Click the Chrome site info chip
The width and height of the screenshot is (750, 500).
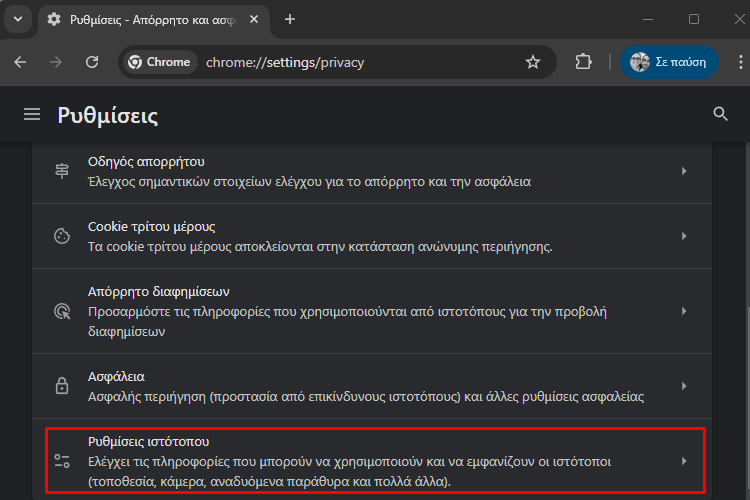coord(160,62)
